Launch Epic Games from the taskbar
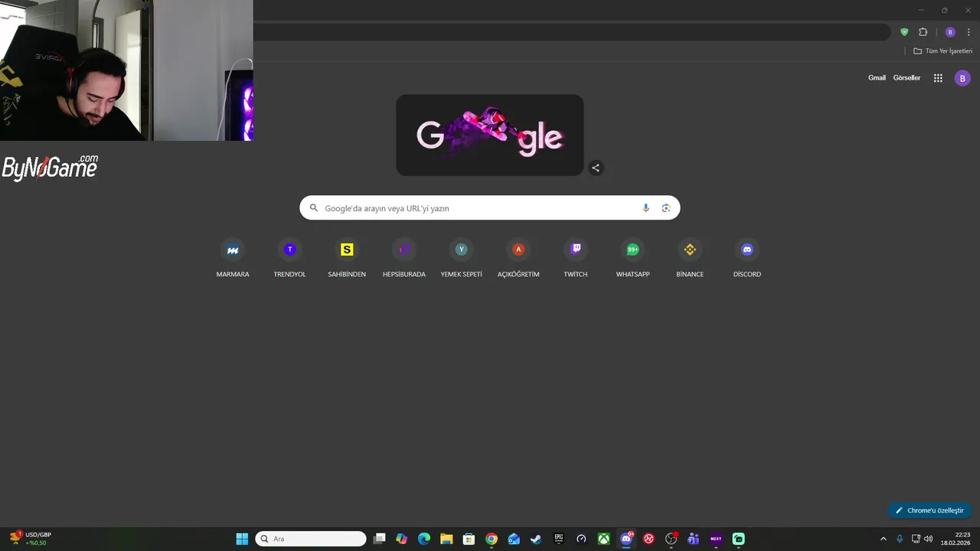980x551 pixels. pos(559,539)
